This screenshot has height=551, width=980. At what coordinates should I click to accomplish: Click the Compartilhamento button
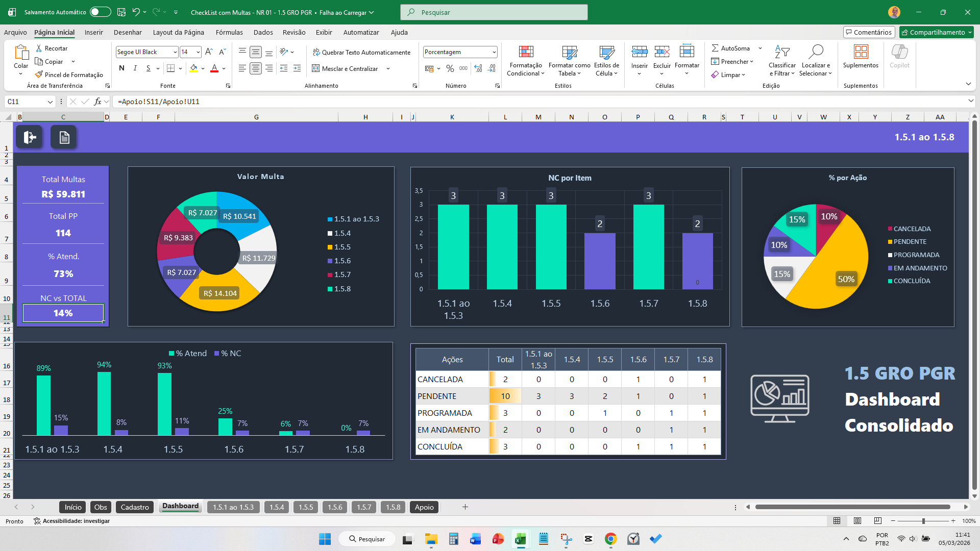tap(937, 32)
